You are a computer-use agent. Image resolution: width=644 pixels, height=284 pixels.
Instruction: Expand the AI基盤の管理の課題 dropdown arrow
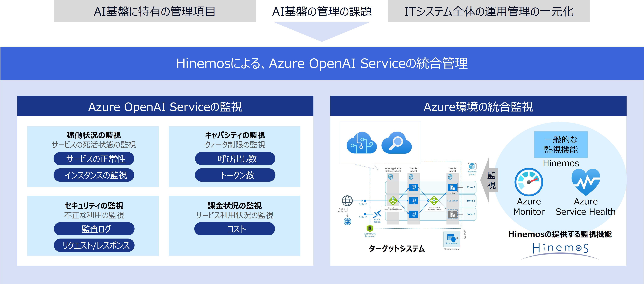tap(318, 31)
